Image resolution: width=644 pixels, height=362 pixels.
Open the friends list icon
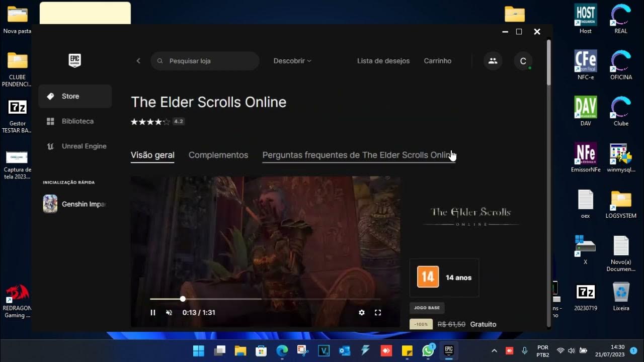click(493, 61)
